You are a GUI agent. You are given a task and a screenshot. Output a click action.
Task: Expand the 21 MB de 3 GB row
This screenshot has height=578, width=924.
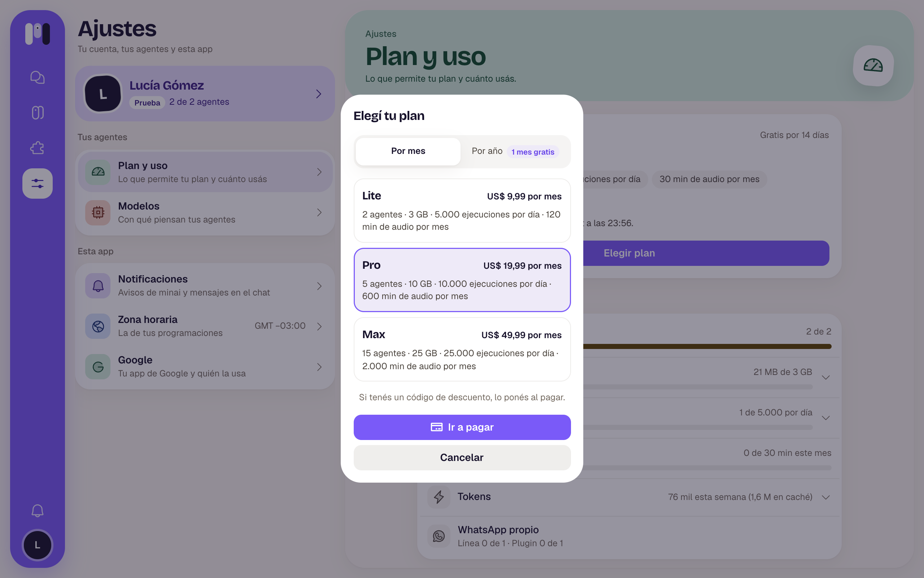coord(825,378)
